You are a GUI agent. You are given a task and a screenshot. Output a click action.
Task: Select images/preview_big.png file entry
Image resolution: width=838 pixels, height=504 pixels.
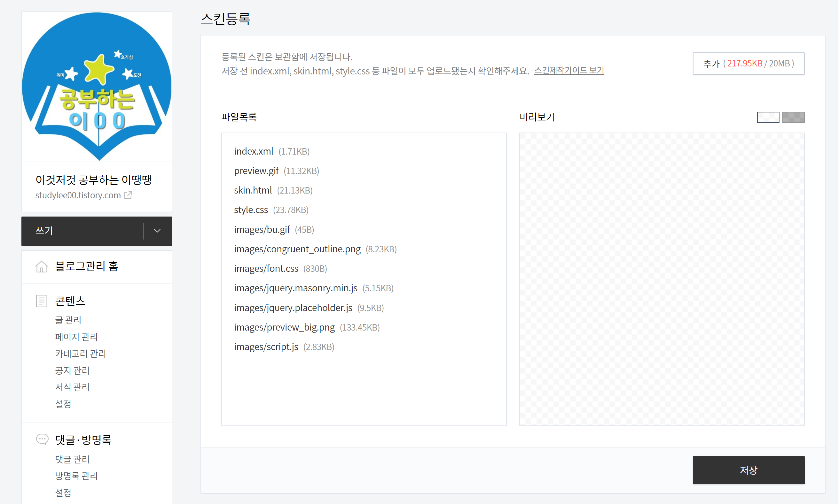pyautogui.click(x=284, y=327)
